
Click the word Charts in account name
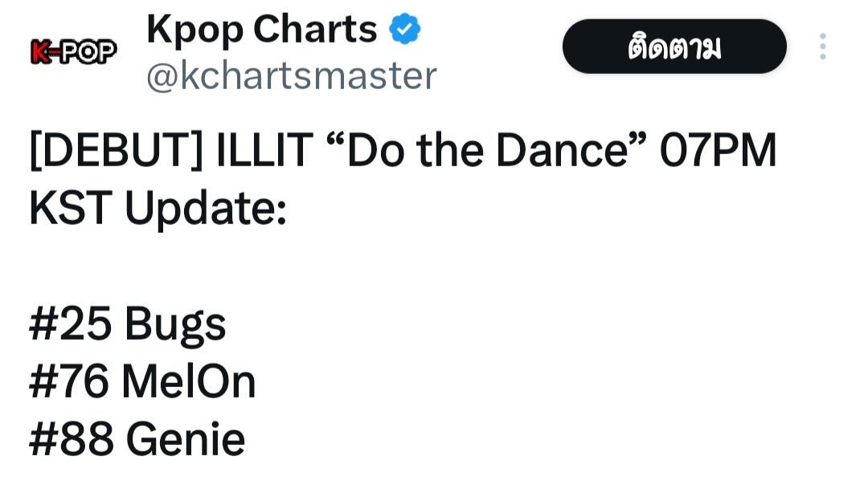315,29
